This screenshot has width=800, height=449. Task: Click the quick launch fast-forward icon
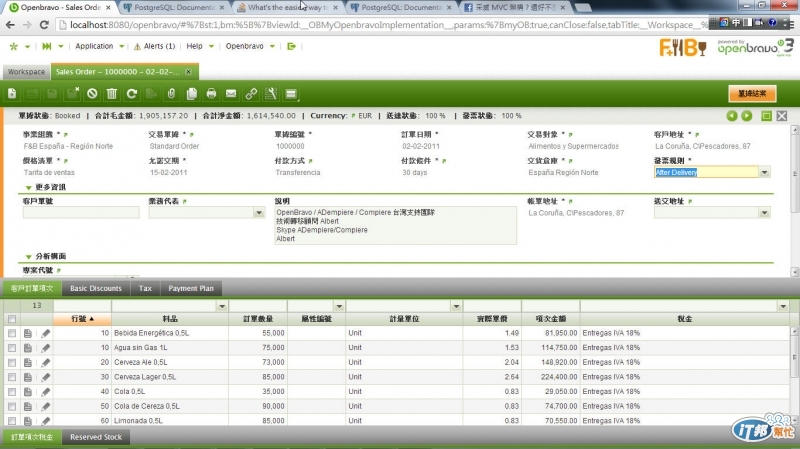46,46
